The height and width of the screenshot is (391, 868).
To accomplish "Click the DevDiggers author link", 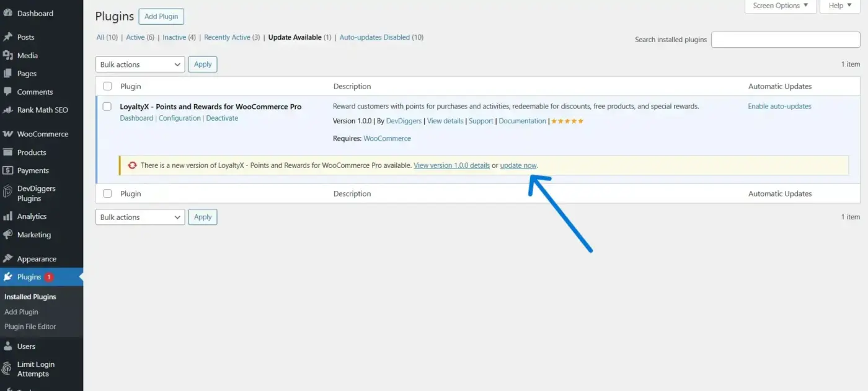I will [x=404, y=121].
